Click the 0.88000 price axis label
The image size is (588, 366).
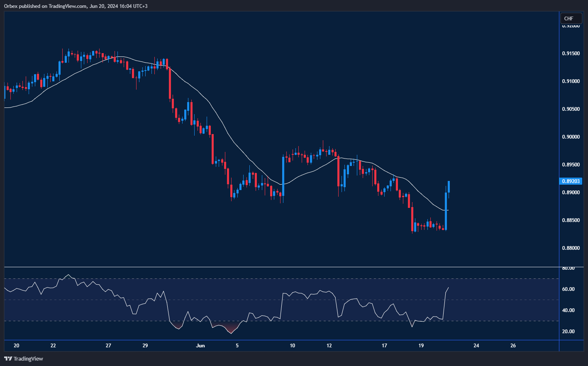[571, 248]
